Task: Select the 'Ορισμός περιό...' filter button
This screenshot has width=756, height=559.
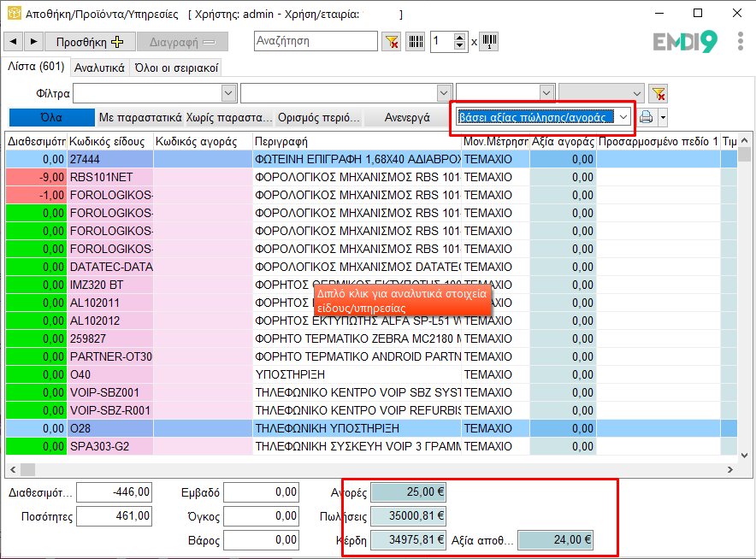Action: point(319,118)
